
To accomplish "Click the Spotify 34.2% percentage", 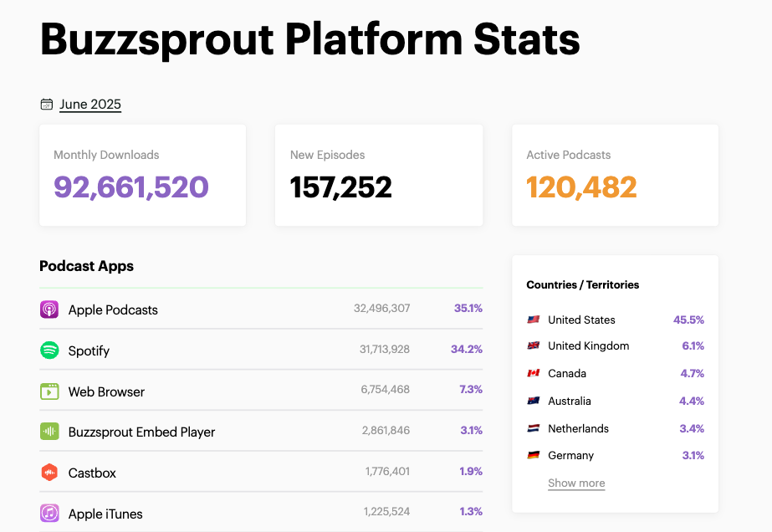I will click(466, 349).
